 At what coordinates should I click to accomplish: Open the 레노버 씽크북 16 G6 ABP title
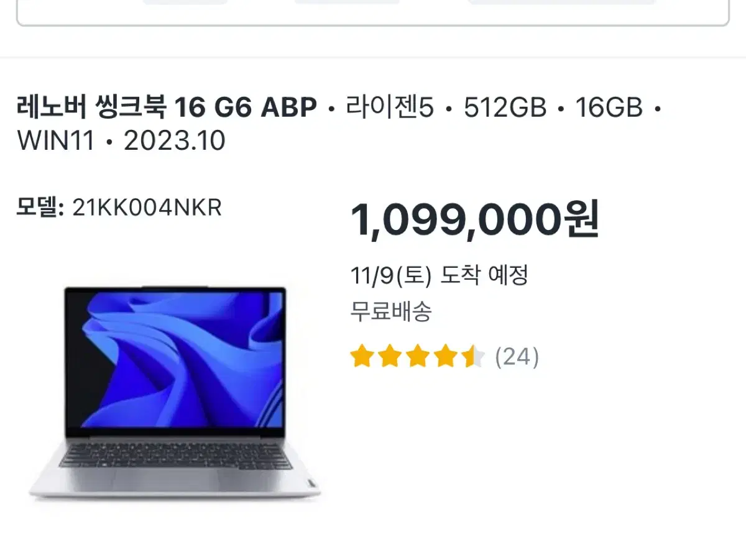click(x=167, y=109)
